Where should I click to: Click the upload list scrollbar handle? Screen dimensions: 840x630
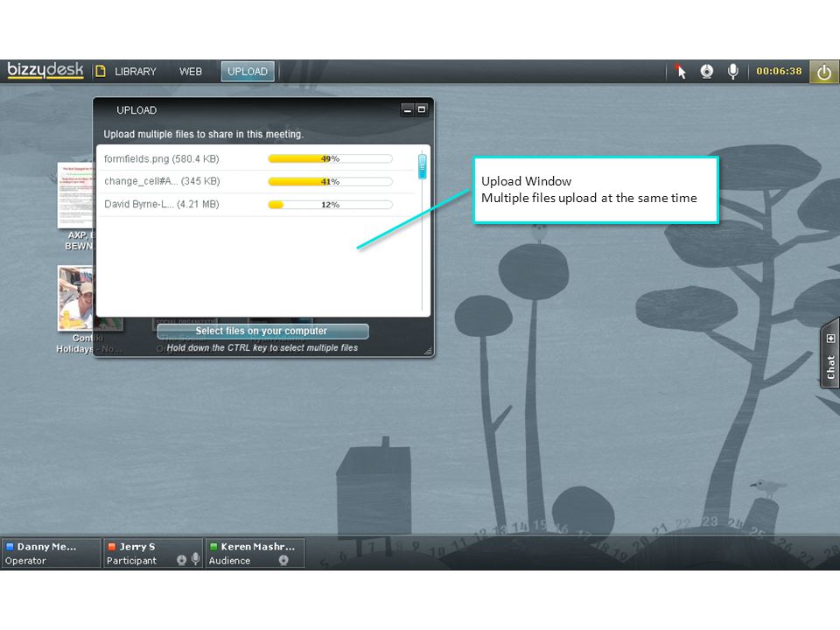pyautogui.click(x=422, y=166)
